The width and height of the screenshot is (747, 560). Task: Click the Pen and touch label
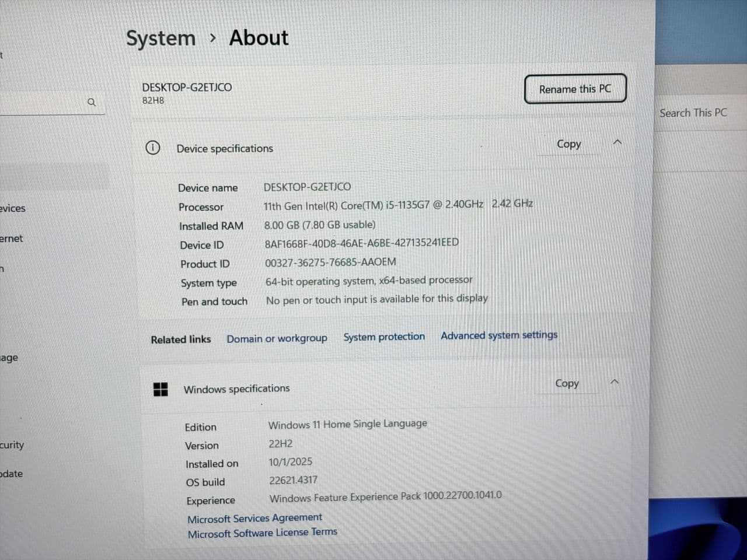coord(214,302)
